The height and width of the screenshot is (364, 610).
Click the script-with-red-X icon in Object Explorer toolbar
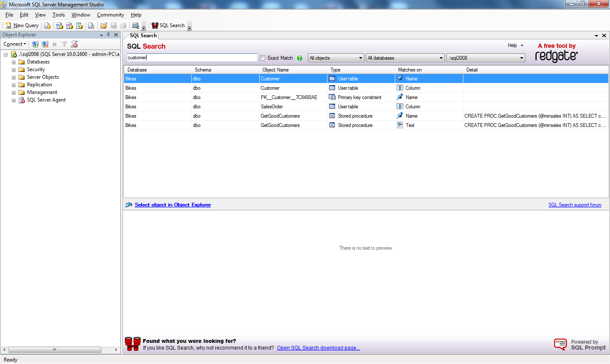(x=75, y=44)
